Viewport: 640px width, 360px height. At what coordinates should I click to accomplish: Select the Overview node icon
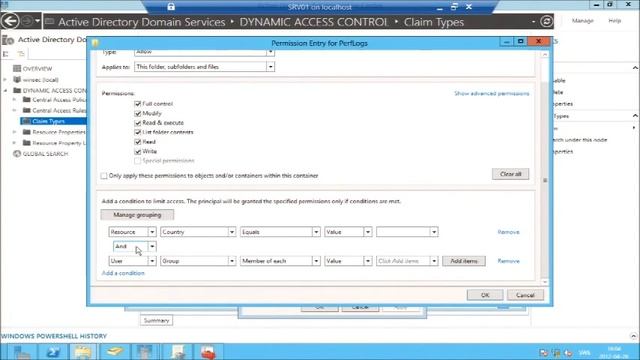tap(17, 69)
